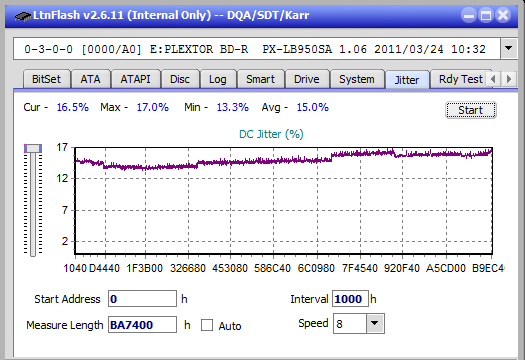Switch to the Drive tab

point(306,79)
